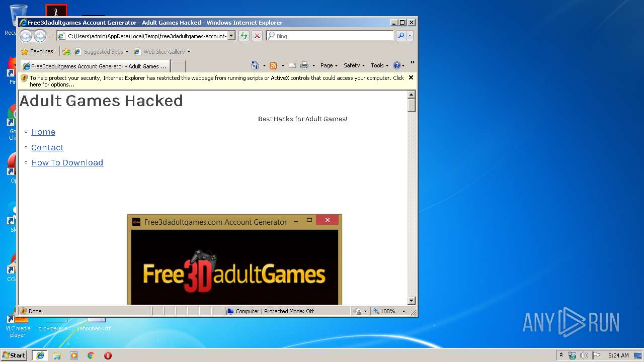Viewport: 644px width, 362px height.
Task: Expand the Print options dropdown arrow
Action: point(313,65)
